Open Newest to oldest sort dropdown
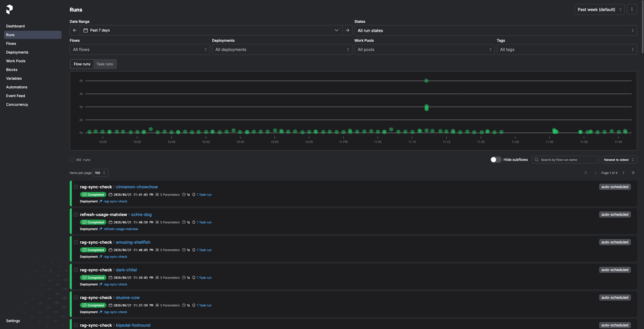 click(619, 160)
